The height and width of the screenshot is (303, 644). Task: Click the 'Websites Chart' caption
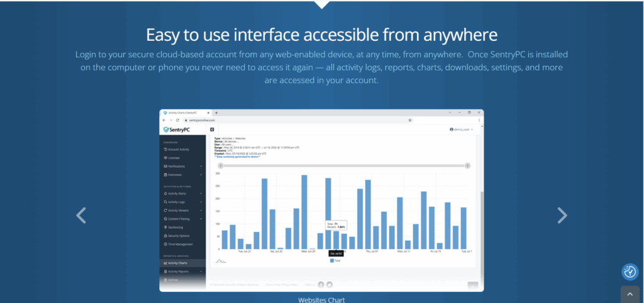click(321, 300)
